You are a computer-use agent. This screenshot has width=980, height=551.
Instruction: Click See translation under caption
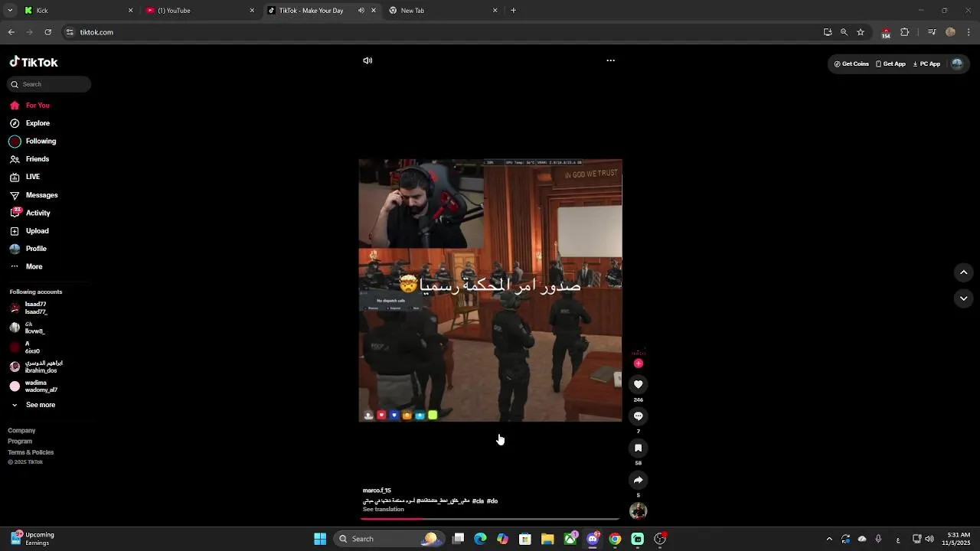pos(383,510)
